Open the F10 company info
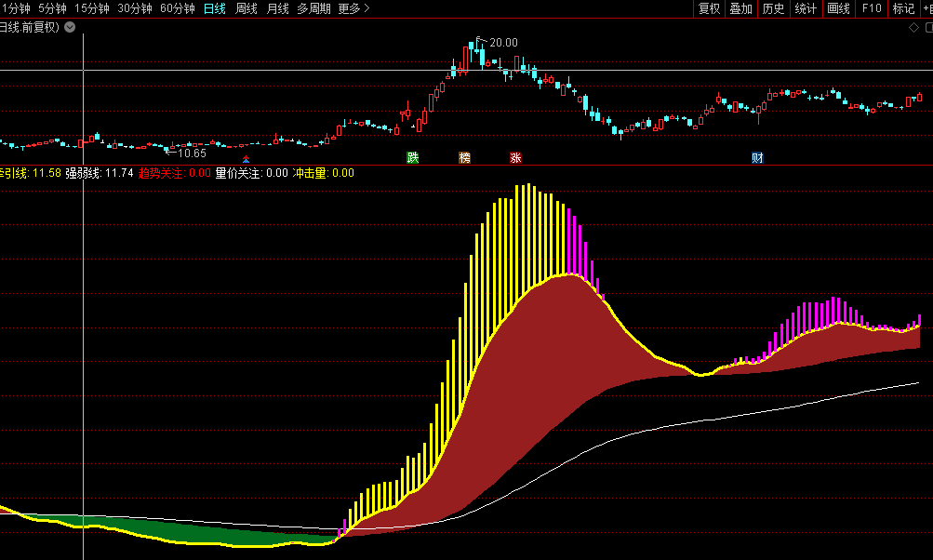The image size is (933, 560). click(872, 8)
